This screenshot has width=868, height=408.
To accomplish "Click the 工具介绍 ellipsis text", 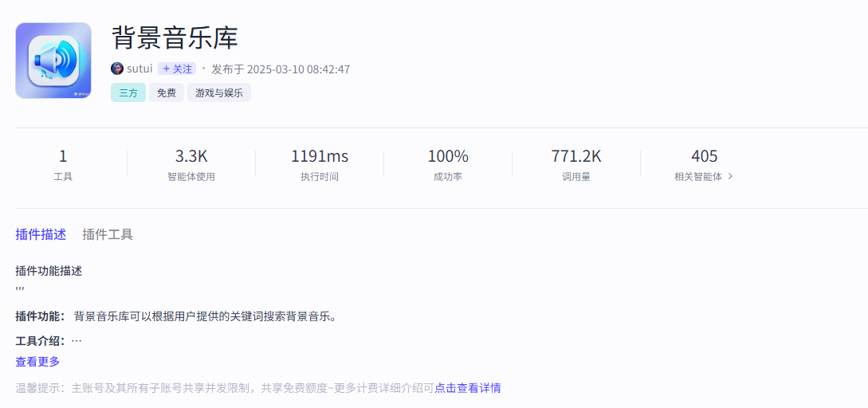I will (x=77, y=341).
